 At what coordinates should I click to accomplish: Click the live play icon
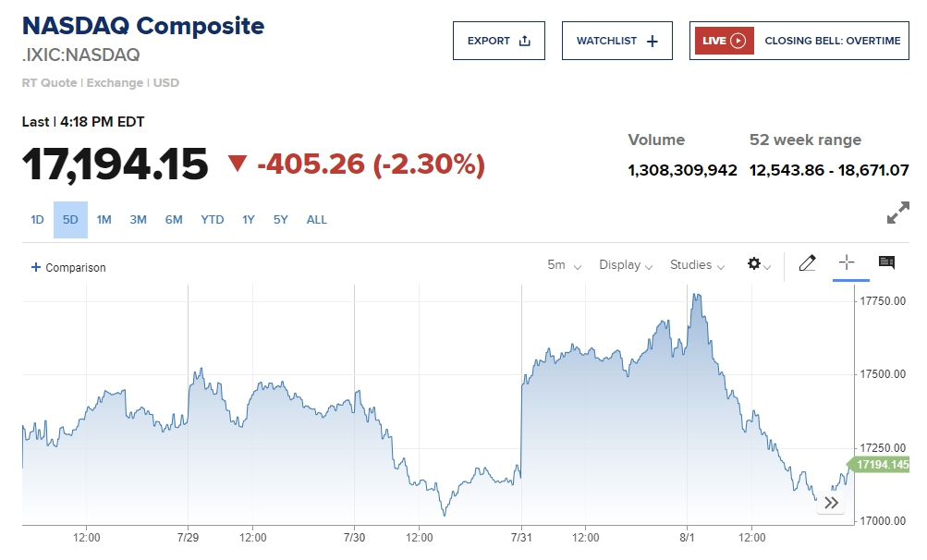tap(738, 41)
